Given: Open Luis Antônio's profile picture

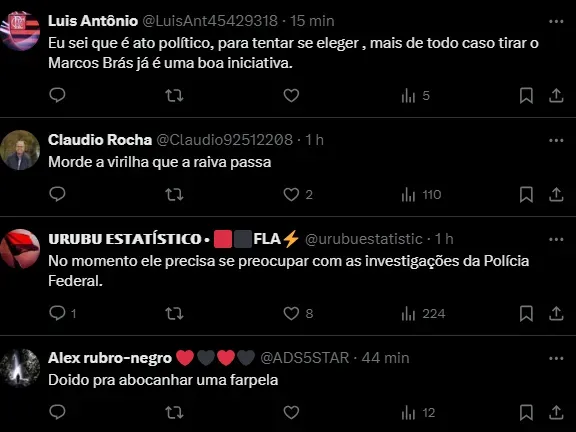Looking at the screenshot, I should coord(20,31).
